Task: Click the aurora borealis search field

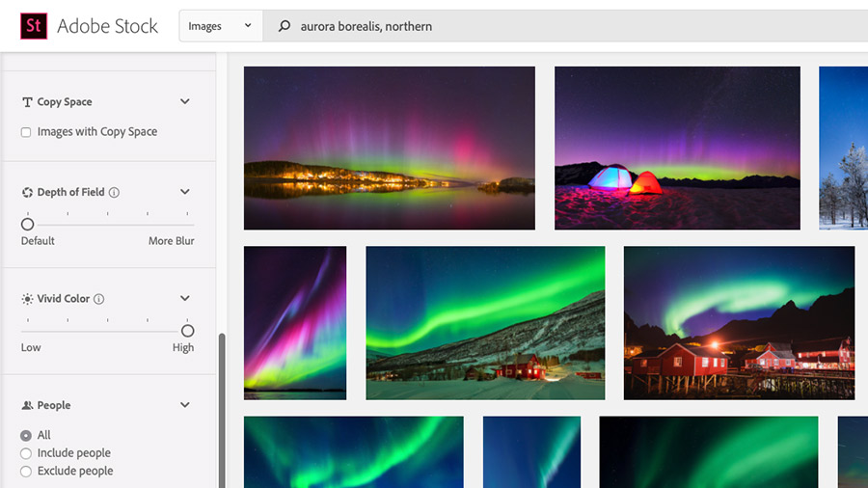Action: (x=564, y=26)
